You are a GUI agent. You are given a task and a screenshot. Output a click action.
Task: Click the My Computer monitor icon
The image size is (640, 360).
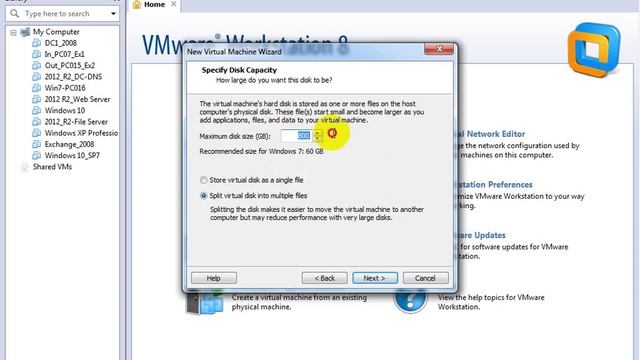(25, 32)
